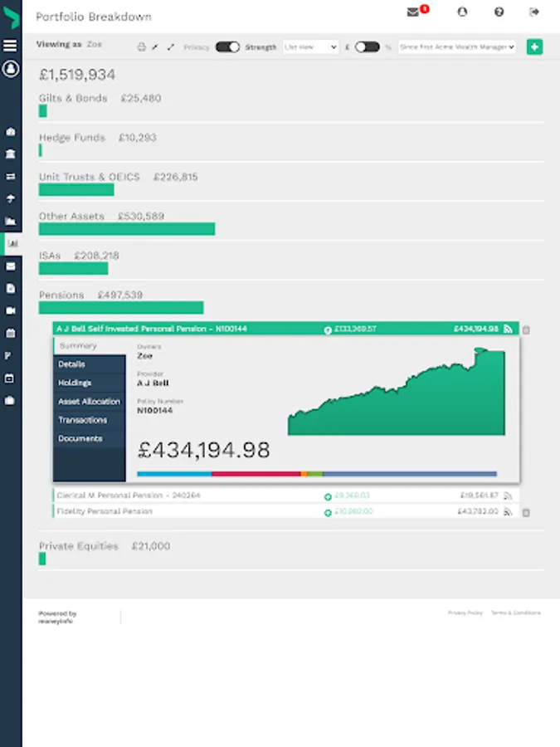Click the feed icon on A J Bell header
The height and width of the screenshot is (747, 560).
coord(508,329)
